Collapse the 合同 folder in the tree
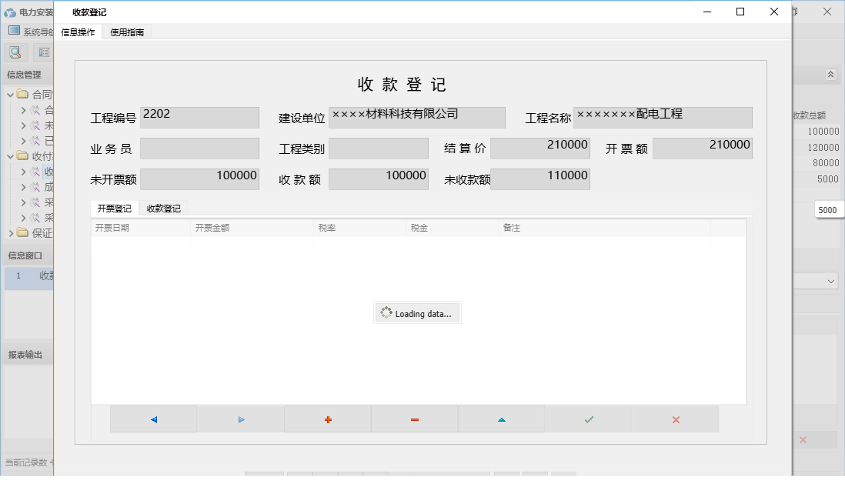The height and width of the screenshot is (504, 845). (8, 94)
